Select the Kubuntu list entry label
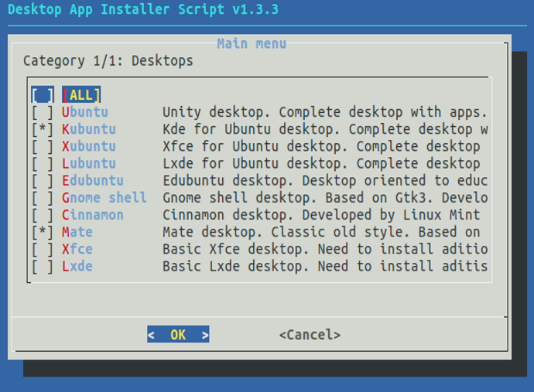This screenshot has height=392, width=534. pos(89,129)
